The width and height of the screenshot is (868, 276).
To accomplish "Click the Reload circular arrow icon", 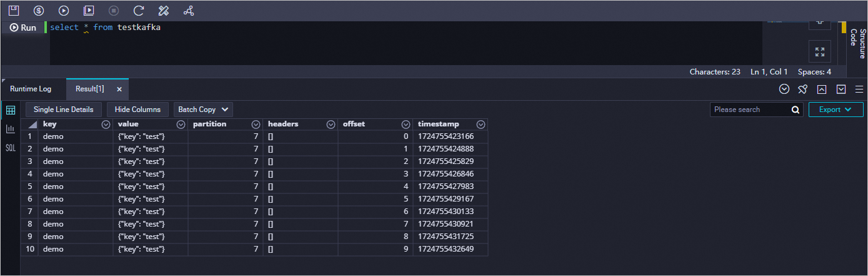I will point(139,10).
